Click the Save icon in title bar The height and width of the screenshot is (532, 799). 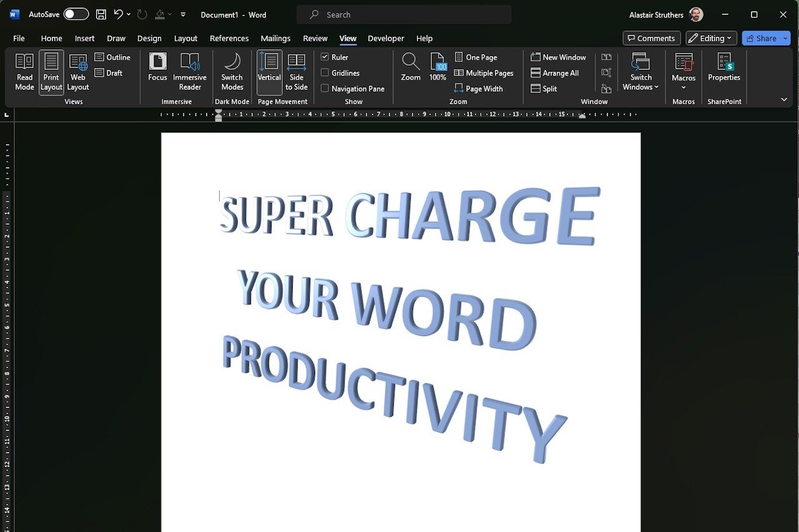(x=101, y=14)
